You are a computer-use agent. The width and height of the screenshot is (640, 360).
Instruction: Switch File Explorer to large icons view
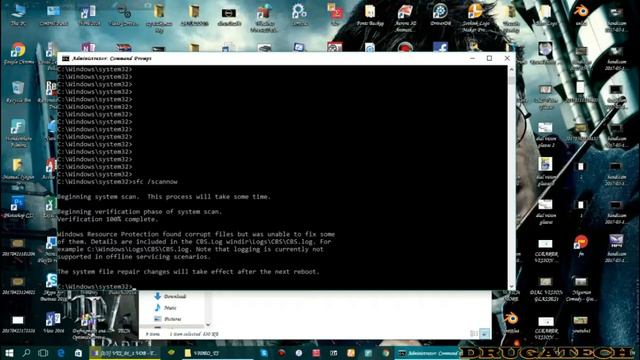click(x=484, y=334)
